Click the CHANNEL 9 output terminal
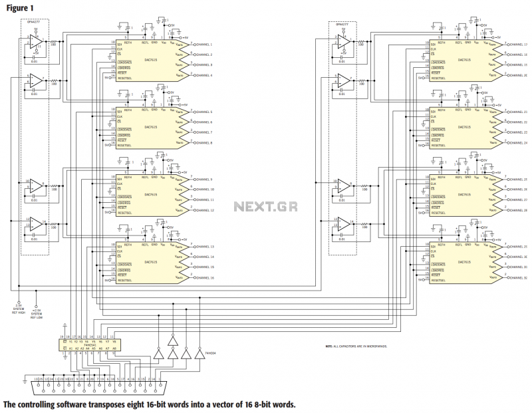The height and width of the screenshot is (413, 532). tap(194, 180)
